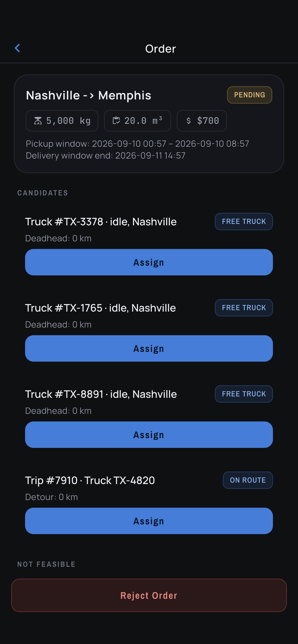Select the Nashville -> Memphis route title
Screen dimensions: 298x644
[89, 95]
